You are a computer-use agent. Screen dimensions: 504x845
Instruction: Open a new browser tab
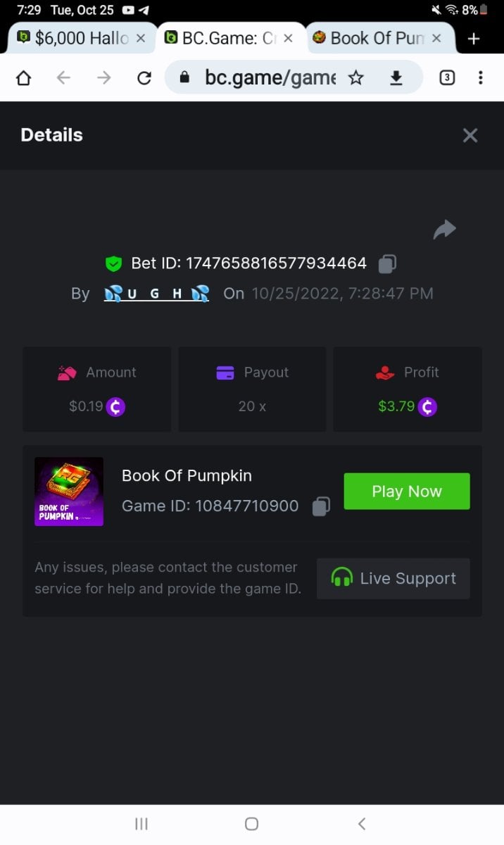point(474,38)
